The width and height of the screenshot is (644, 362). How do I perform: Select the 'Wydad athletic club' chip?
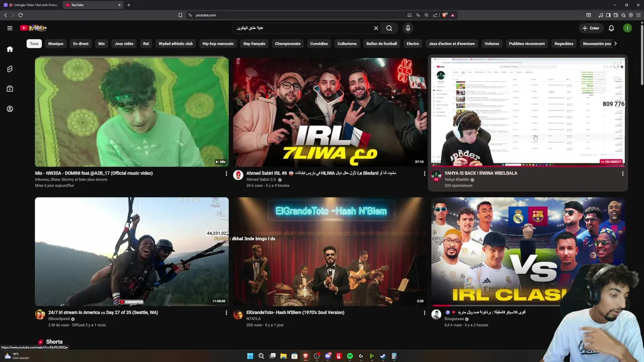coord(176,44)
